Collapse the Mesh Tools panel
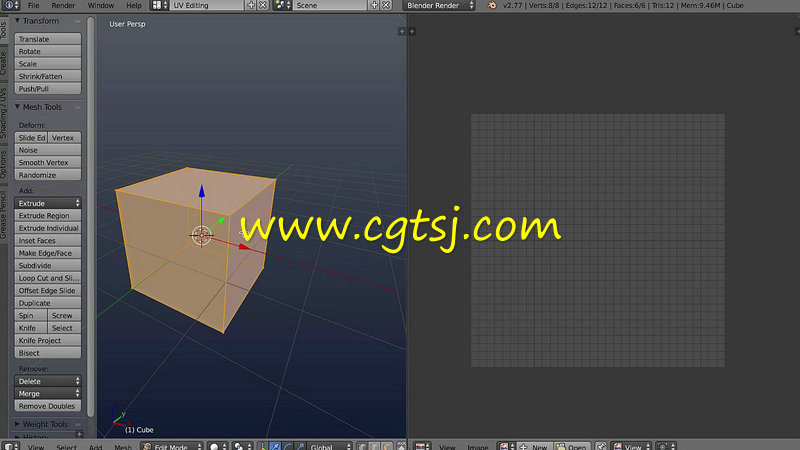 click(17, 107)
